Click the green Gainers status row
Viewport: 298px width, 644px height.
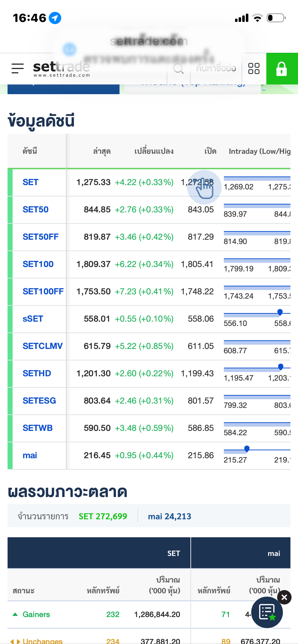click(x=36, y=615)
